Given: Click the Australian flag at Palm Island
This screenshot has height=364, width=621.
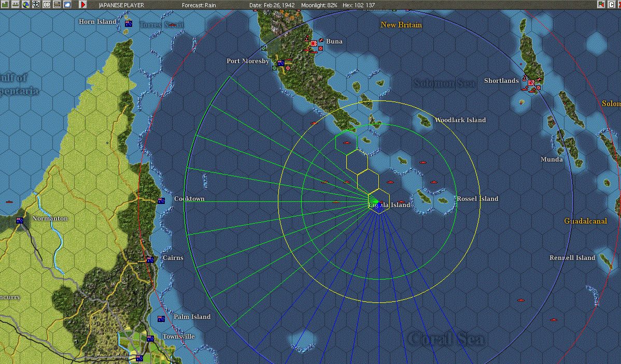Looking at the screenshot, I should pyautogui.click(x=161, y=318).
